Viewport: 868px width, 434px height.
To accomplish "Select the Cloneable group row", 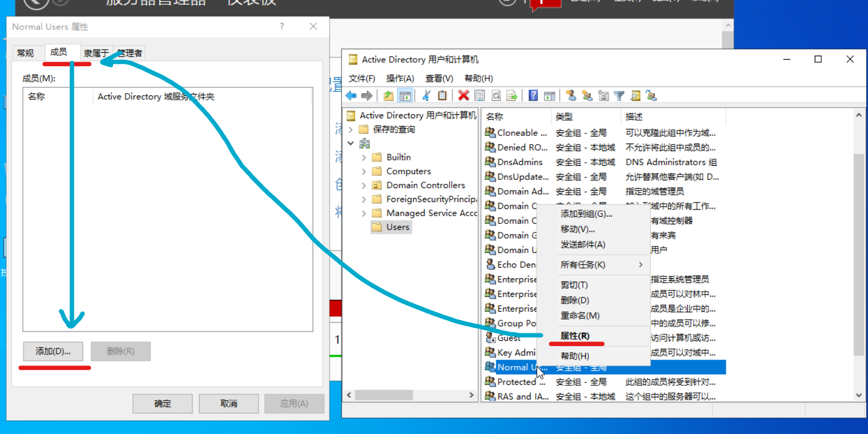I will [605, 133].
